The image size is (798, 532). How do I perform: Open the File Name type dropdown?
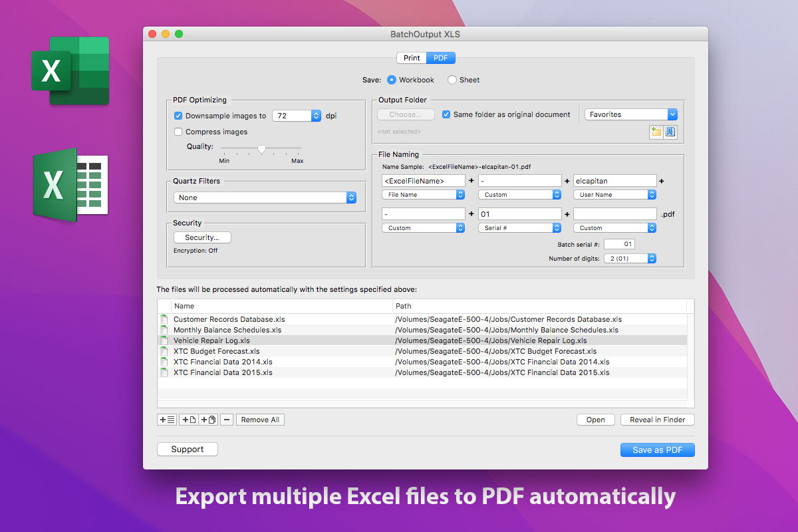tap(424, 195)
